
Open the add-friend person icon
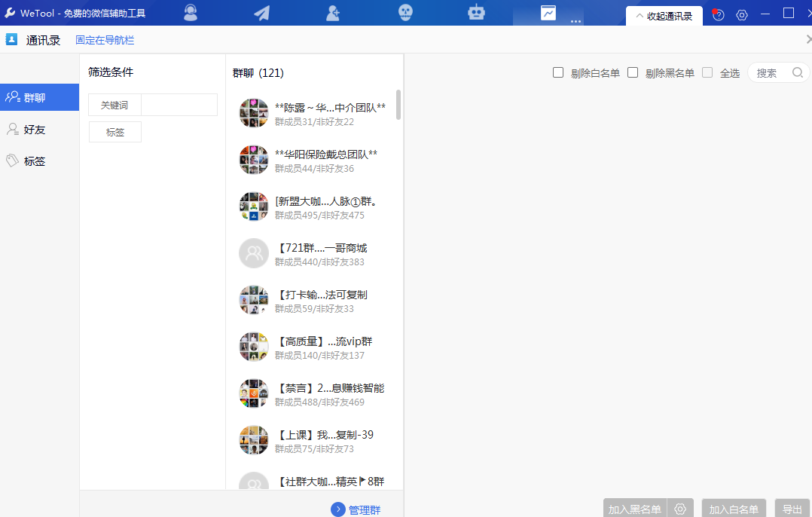click(x=333, y=12)
